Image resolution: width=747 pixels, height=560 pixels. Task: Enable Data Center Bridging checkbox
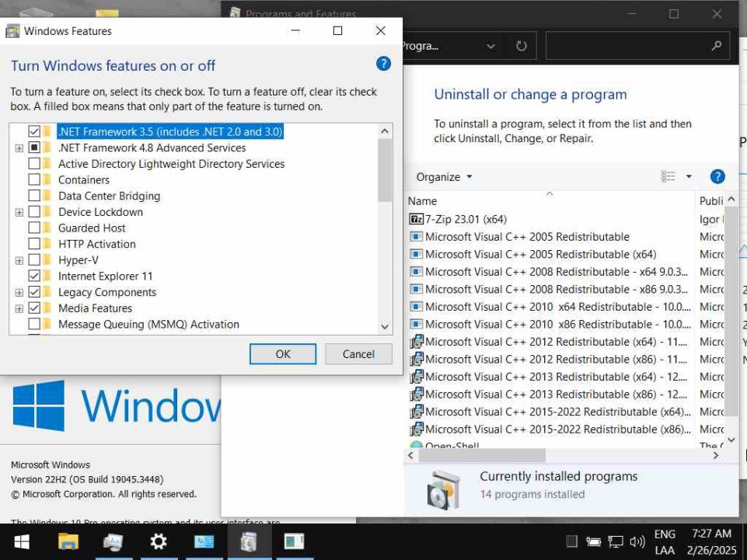point(34,196)
